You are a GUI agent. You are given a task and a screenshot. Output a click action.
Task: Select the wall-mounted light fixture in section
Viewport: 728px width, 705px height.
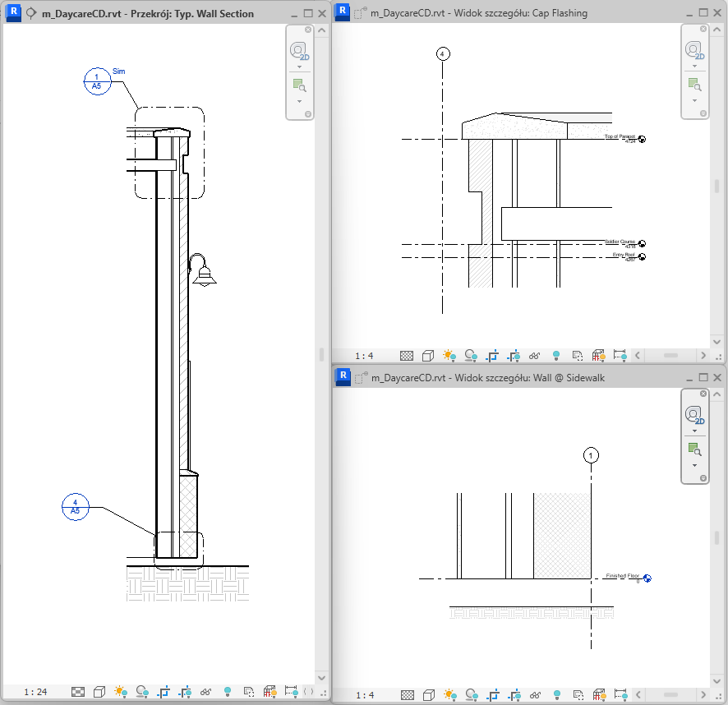coord(202,270)
